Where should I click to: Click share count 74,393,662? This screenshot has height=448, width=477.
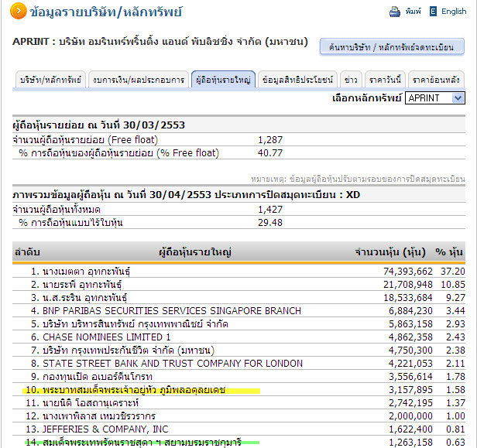point(407,271)
